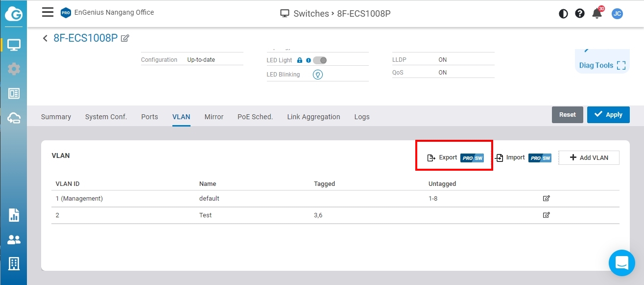Viewport: 644px width, 285px height.
Task: Switch to the Ports tab
Action: click(x=149, y=117)
